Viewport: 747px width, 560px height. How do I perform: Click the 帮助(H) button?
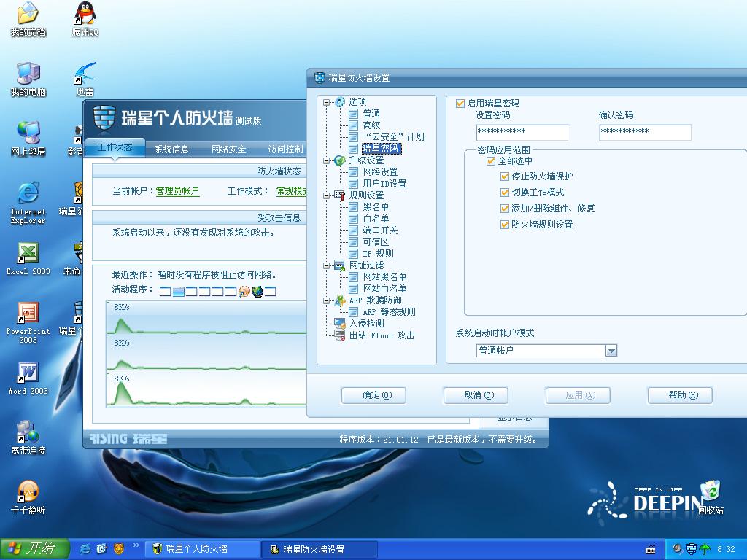[680, 395]
